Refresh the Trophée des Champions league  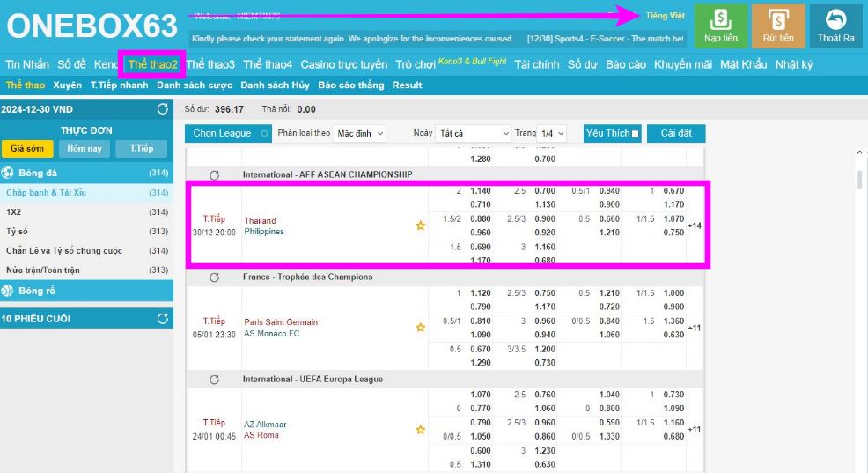click(x=214, y=277)
